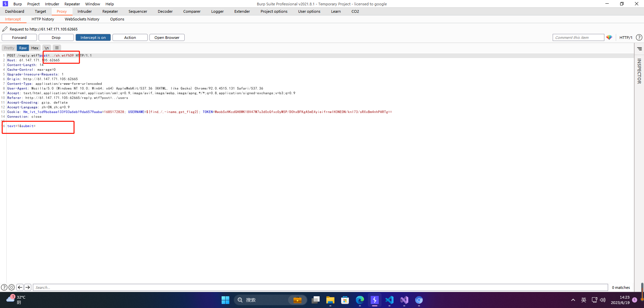The image size is (644, 308).
Task: Toggle the Intercept is on button
Action: tap(93, 38)
